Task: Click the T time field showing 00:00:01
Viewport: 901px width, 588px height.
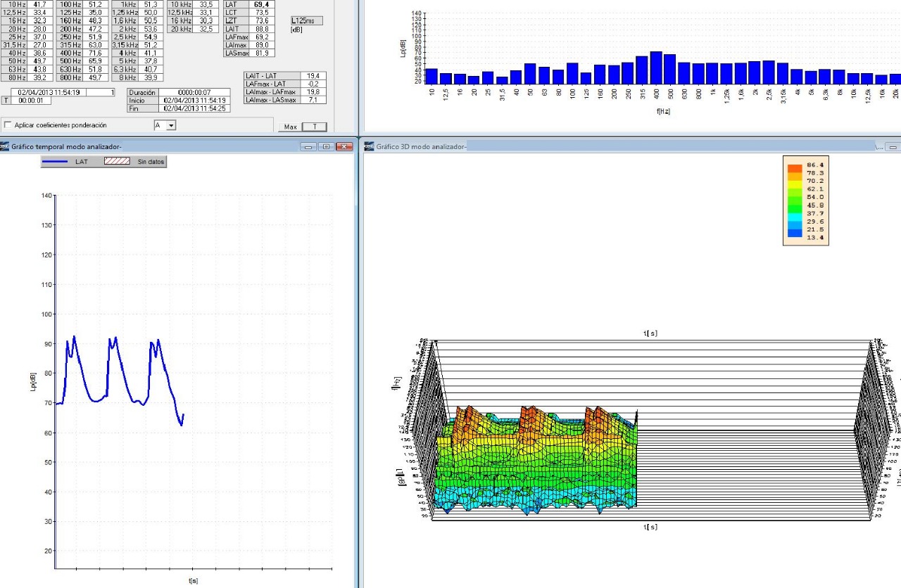Action: click(x=30, y=101)
